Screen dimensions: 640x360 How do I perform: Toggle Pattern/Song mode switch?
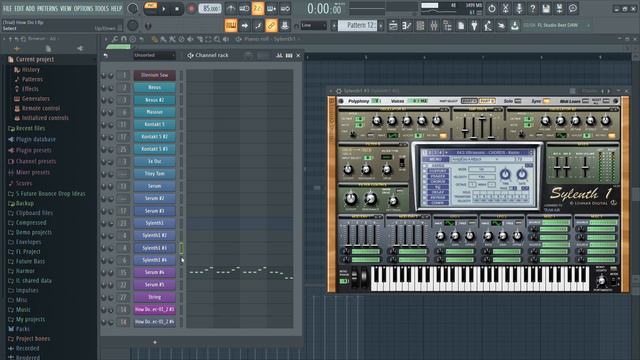click(151, 8)
